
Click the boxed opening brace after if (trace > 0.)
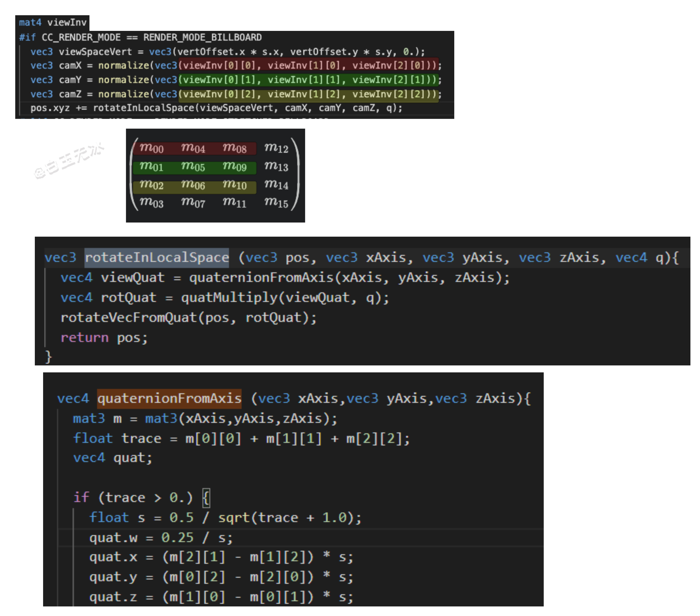click(x=206, y=498)
